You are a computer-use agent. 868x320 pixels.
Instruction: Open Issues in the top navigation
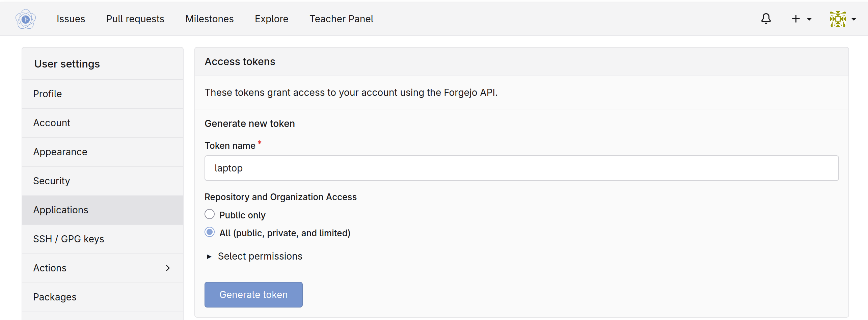click(71, 19)
